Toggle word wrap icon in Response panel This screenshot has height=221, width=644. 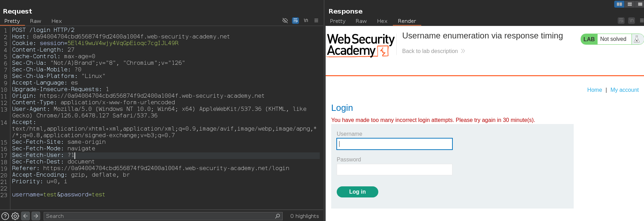621,21
